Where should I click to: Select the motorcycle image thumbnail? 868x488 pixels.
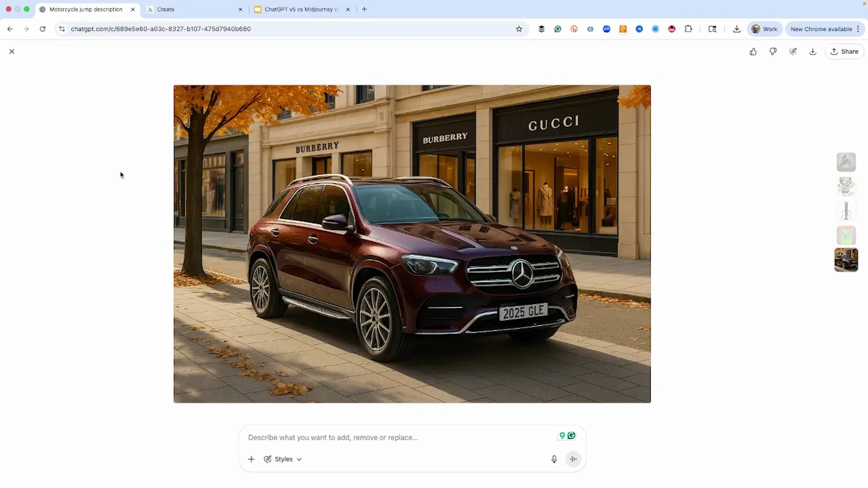(846, 162)
